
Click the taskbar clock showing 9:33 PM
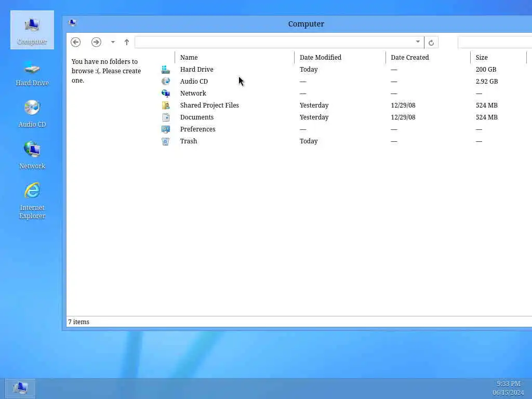(508, 384)
